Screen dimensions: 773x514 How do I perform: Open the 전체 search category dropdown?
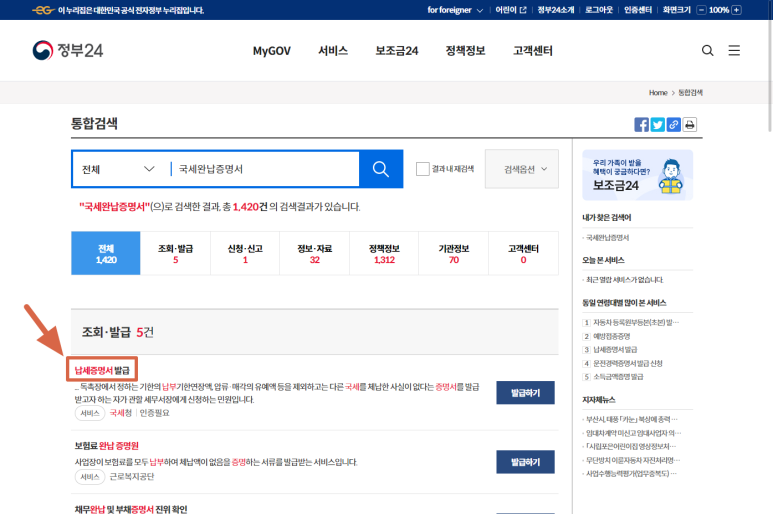[x=118, y=169]
